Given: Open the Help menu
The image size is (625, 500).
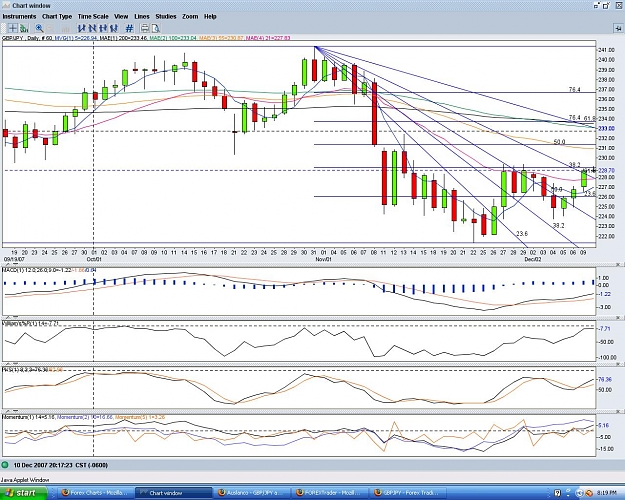Looking at the screenshot, I should tap(210, 16).
